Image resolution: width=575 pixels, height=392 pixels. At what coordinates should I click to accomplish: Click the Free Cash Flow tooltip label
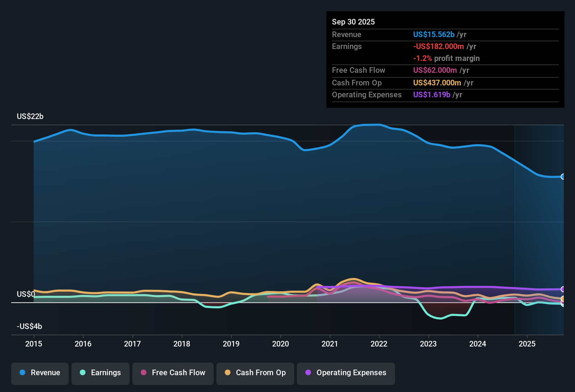[359, 70]
